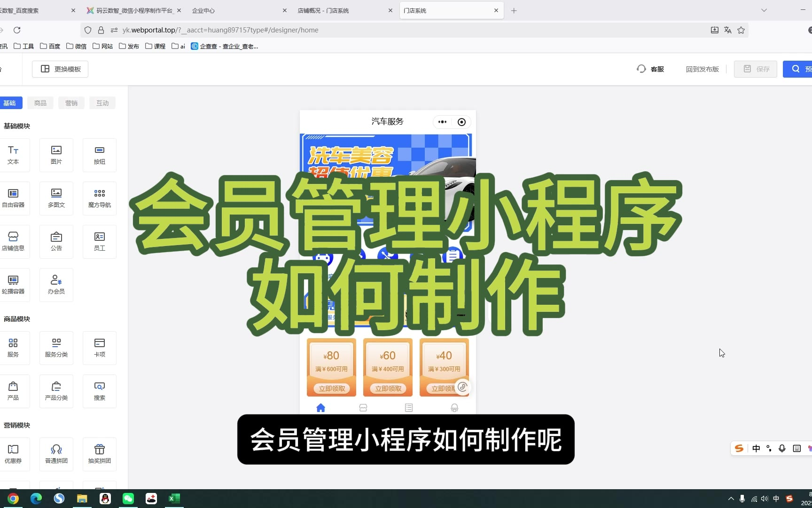This screenshot has width=812, height=508.
Task: Open WeChat from the taskbar
Action: pyautogui.click(x=128, y=499)
